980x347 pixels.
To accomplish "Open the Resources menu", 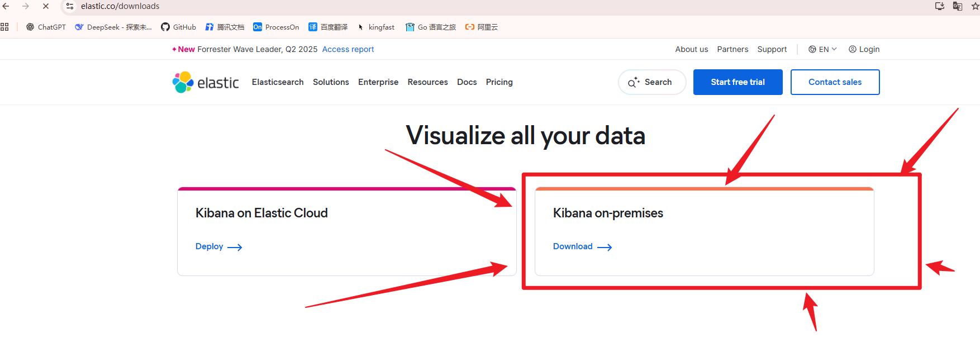I will (427, 82).
